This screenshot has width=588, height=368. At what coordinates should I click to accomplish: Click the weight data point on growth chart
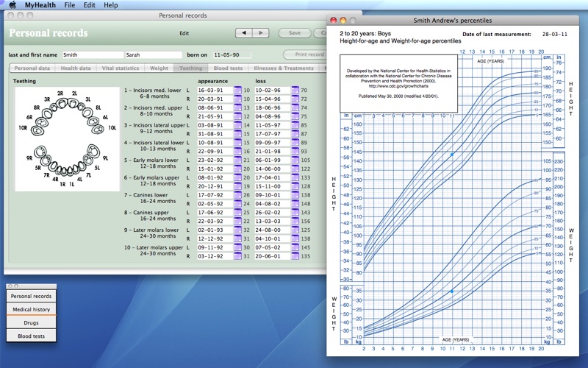[x=452, y=291]
